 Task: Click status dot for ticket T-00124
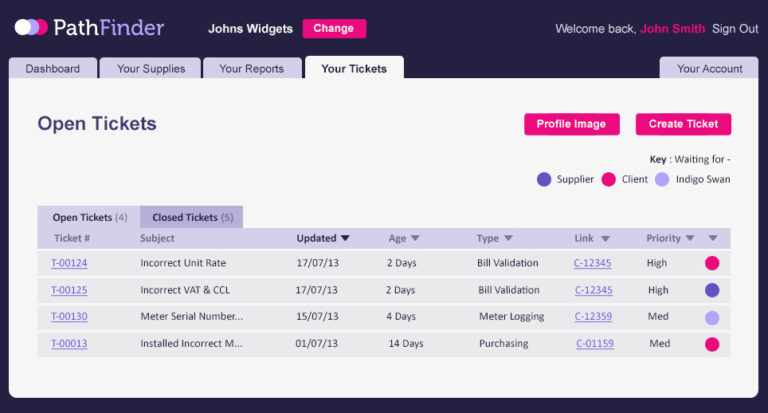[712, 263]
